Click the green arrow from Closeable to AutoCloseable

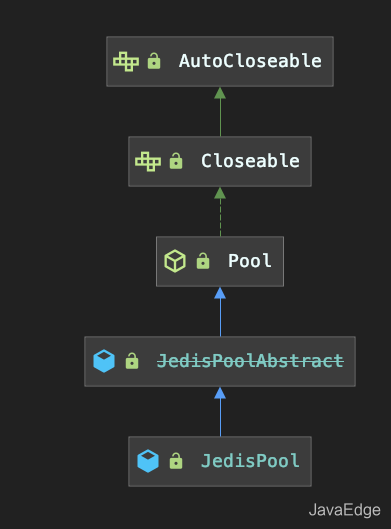[x=220, y=112]
